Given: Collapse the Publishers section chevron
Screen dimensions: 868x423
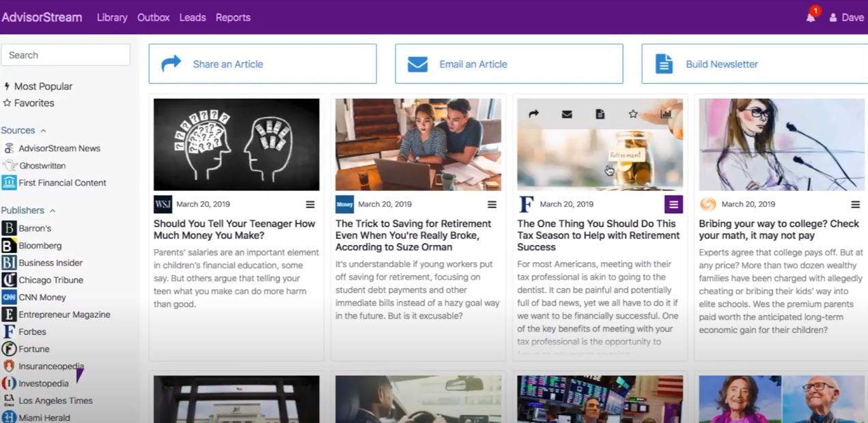Looking at the screenshot, I should click(x=53, y=211).
